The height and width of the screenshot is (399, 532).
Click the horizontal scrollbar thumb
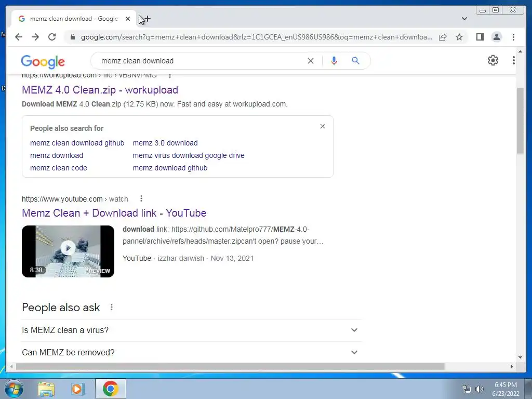230,366
